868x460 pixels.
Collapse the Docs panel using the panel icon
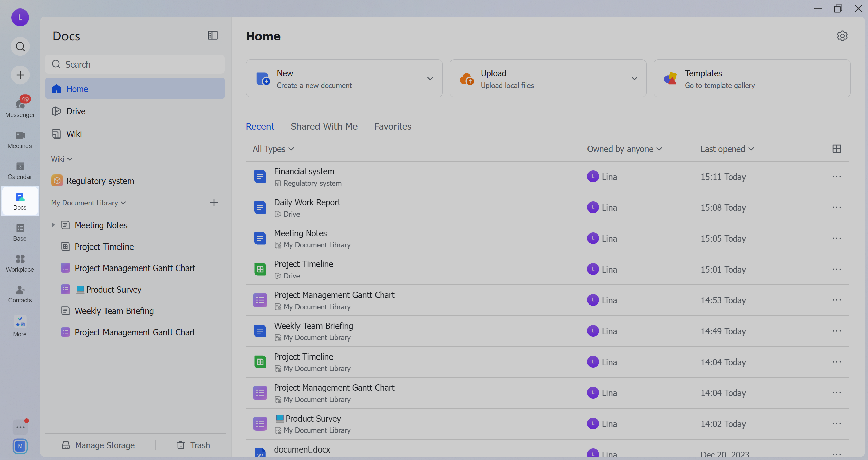(213, 35)
